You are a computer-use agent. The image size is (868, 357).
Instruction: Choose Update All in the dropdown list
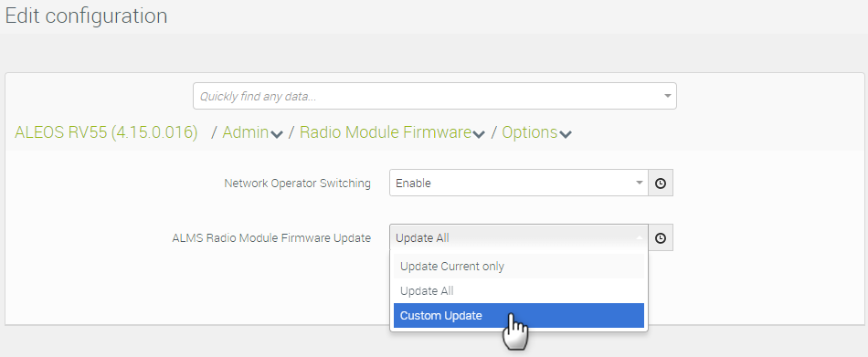(x=519, y=291)
